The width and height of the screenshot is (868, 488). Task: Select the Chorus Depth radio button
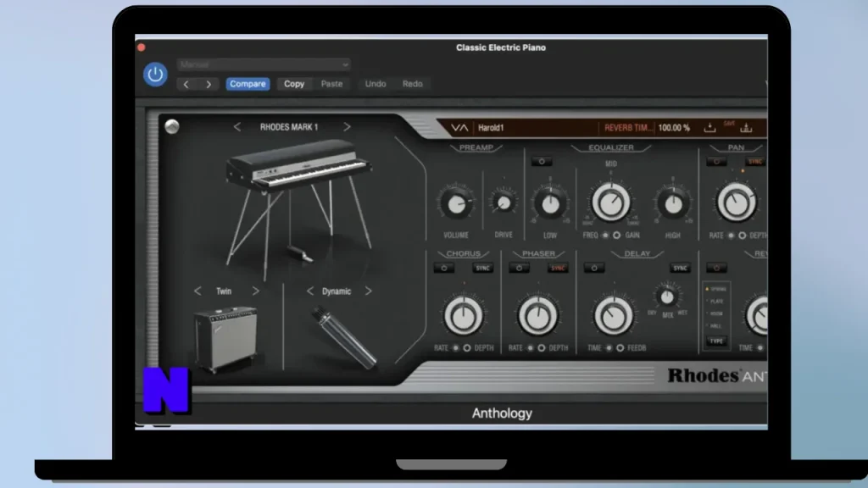tap(467, 348)
